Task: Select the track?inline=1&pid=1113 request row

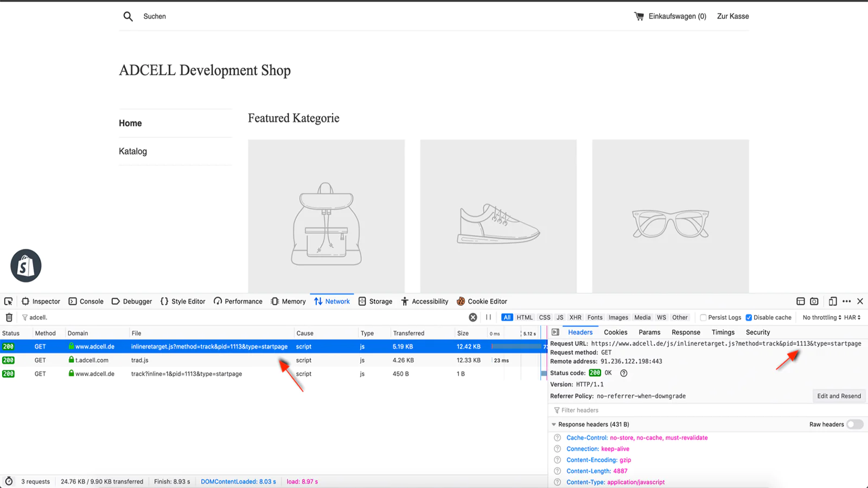Action: (x=273, y=374)
